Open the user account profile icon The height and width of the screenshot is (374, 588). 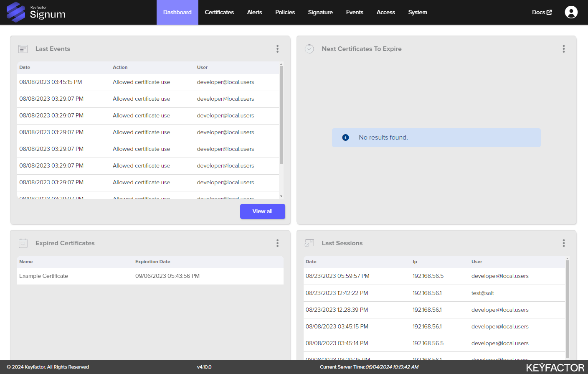(571, 12)
